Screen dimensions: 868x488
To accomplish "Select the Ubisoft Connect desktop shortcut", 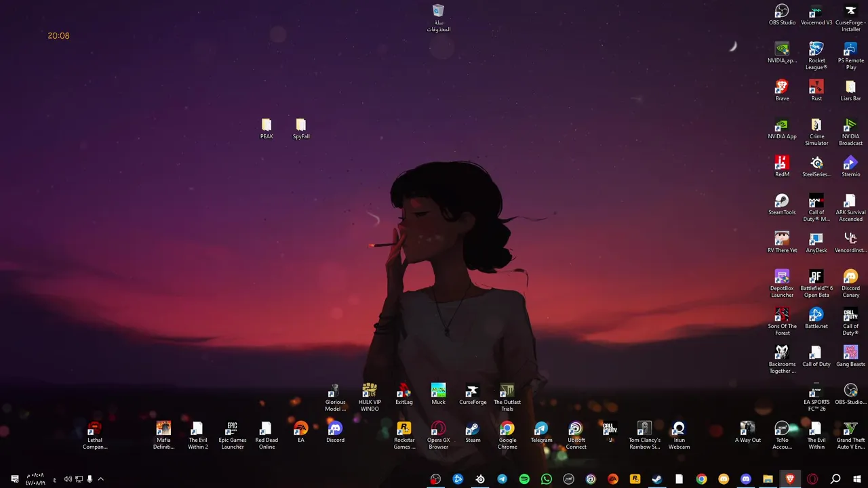I will [x=576, y=436].
